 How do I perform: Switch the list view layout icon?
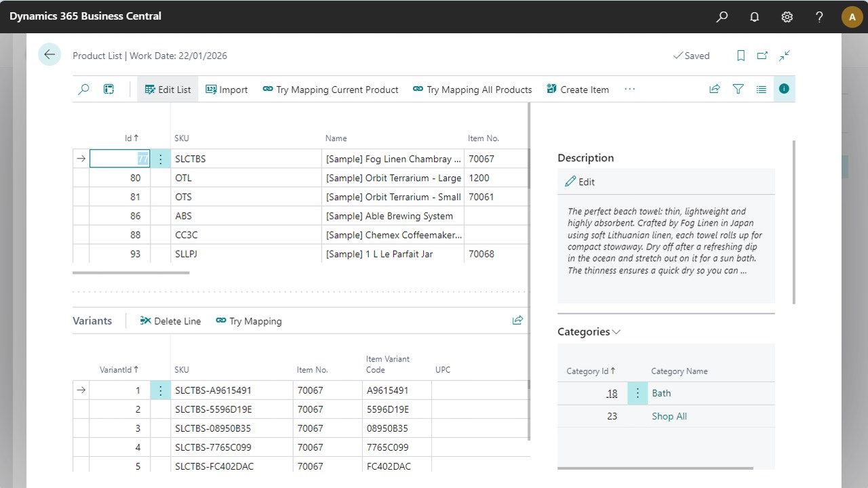761,89
